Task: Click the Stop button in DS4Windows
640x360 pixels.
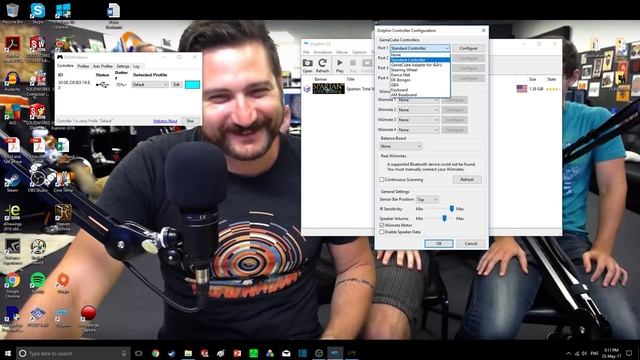Action: 190,121
